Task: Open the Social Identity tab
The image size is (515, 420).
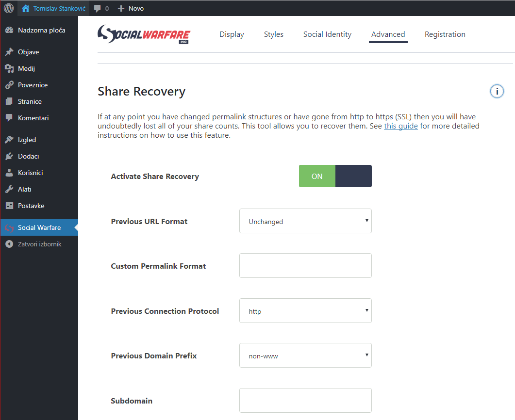Action: pyautogui.click(x=327, y=34)
